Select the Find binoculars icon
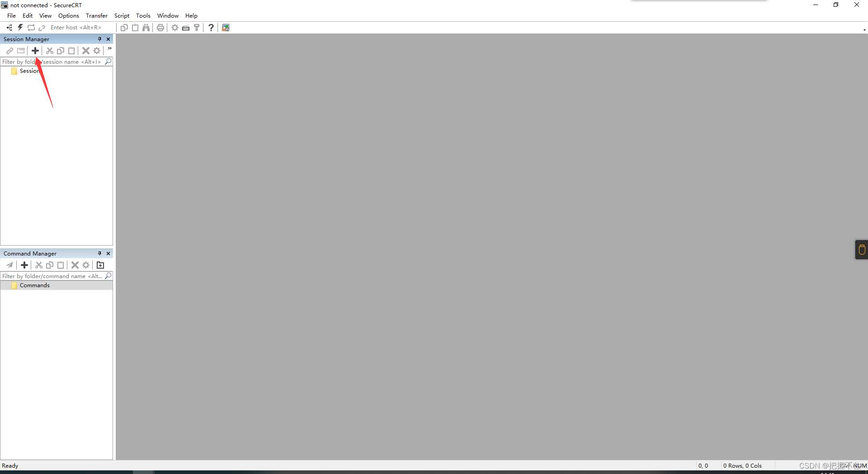Viewport: 868px width, 474px height. coord(146,28)
